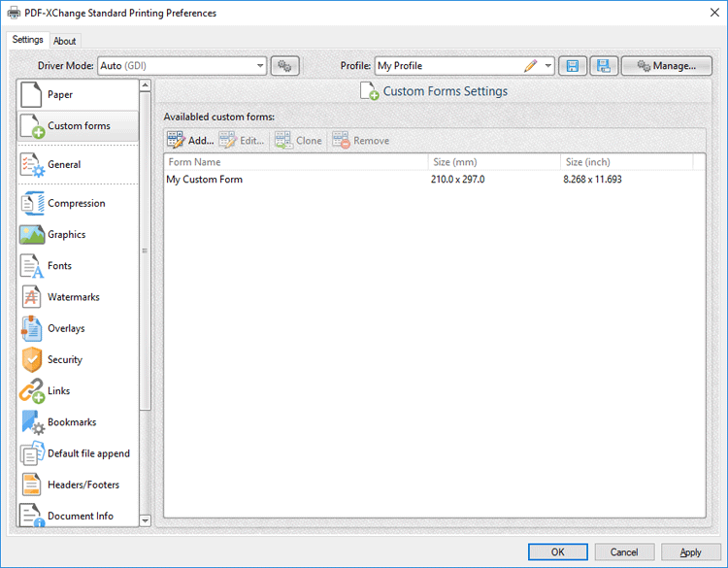Viewport: 728px width, 568px height.
Task: Click the save profile as icon
Action: (x=604, y=66)
